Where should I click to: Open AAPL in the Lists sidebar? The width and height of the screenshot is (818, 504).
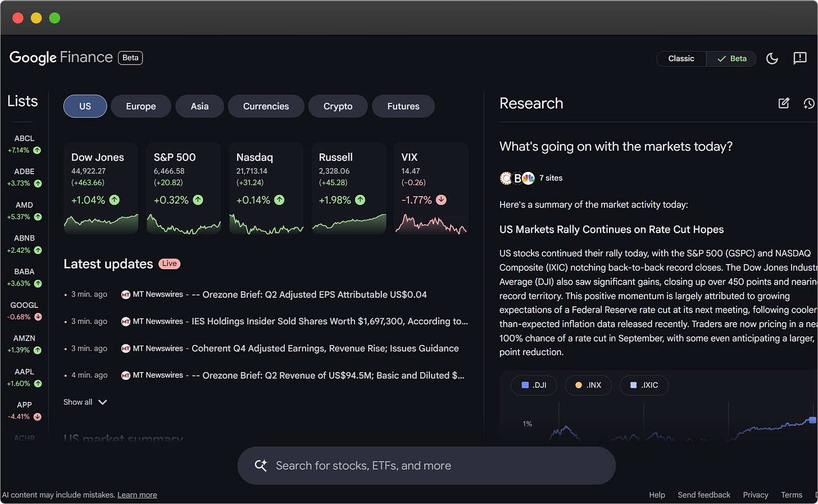click(x=24, y=377)
